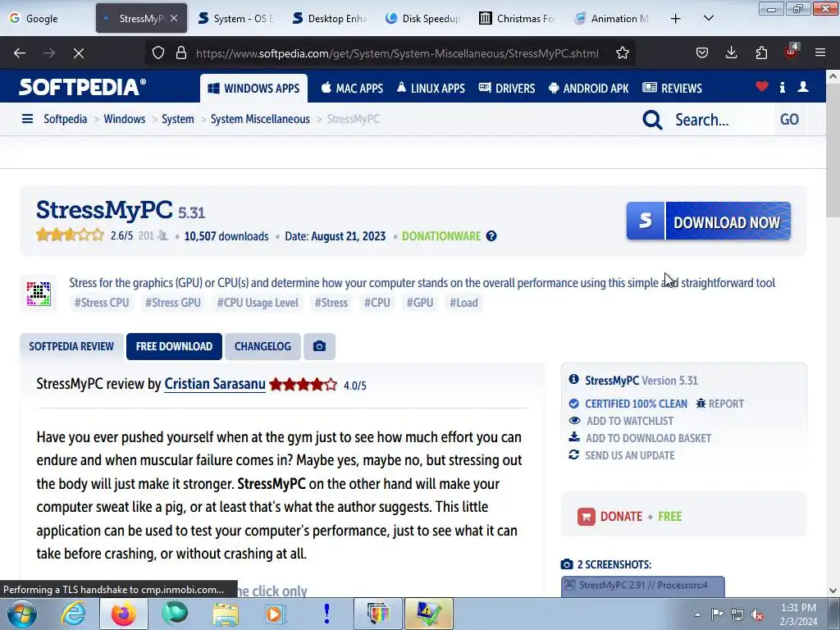The image size is (840, 630).
Task: Switch to the System - OS tab
Action: pos(236,18)
